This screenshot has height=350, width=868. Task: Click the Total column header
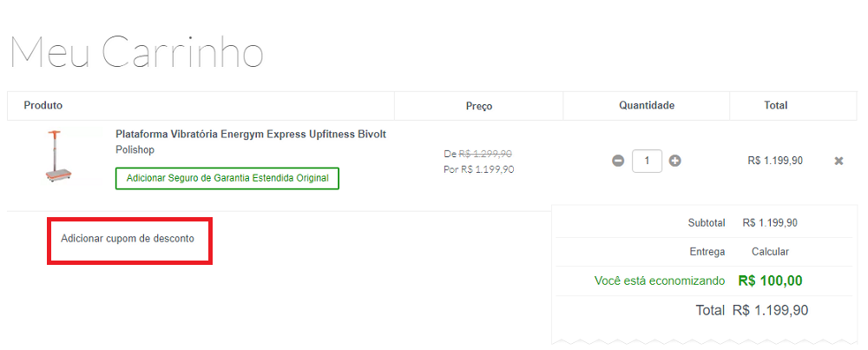(x=775, y=105)
